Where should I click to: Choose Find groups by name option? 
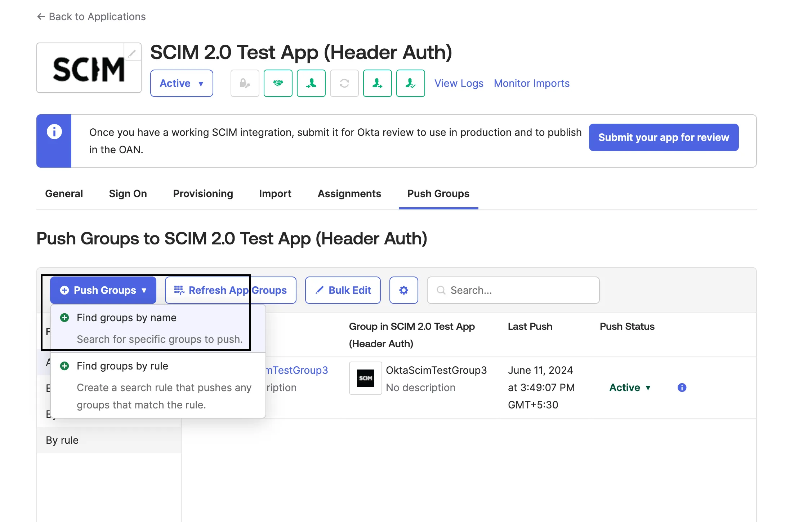coord(158,328)
